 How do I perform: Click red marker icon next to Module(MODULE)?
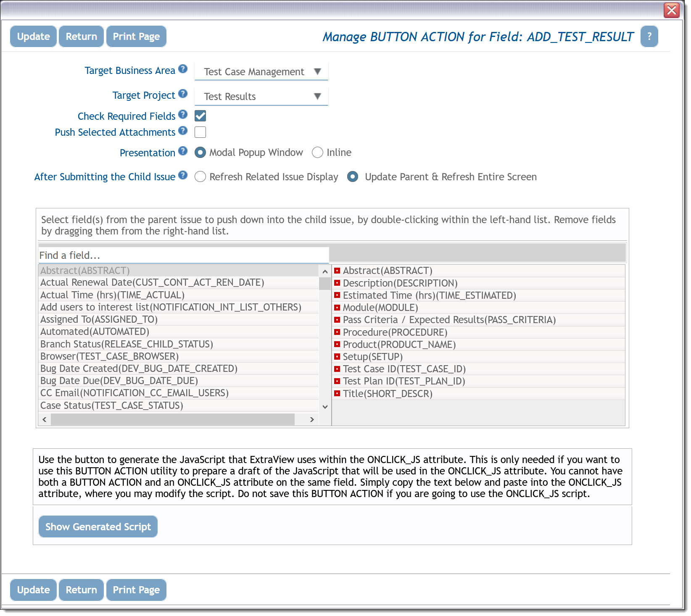coord(337,308)
